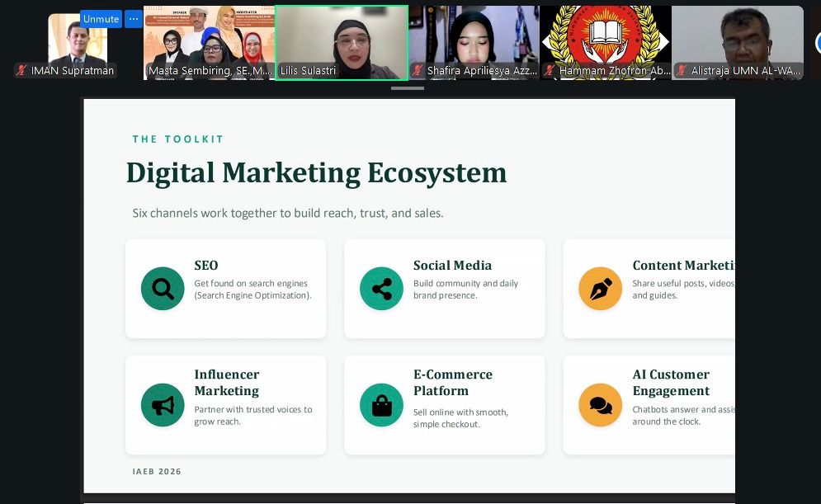Screen dimensions: 821x504
Task: Select Lilis Sulastri's active speaker video
Action: [x=342, y=43]
